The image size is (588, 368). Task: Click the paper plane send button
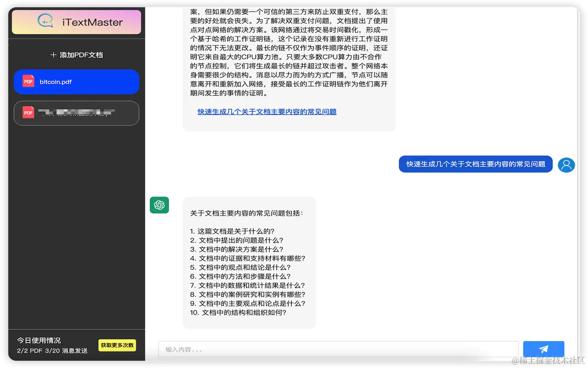[x=543, y=349]
